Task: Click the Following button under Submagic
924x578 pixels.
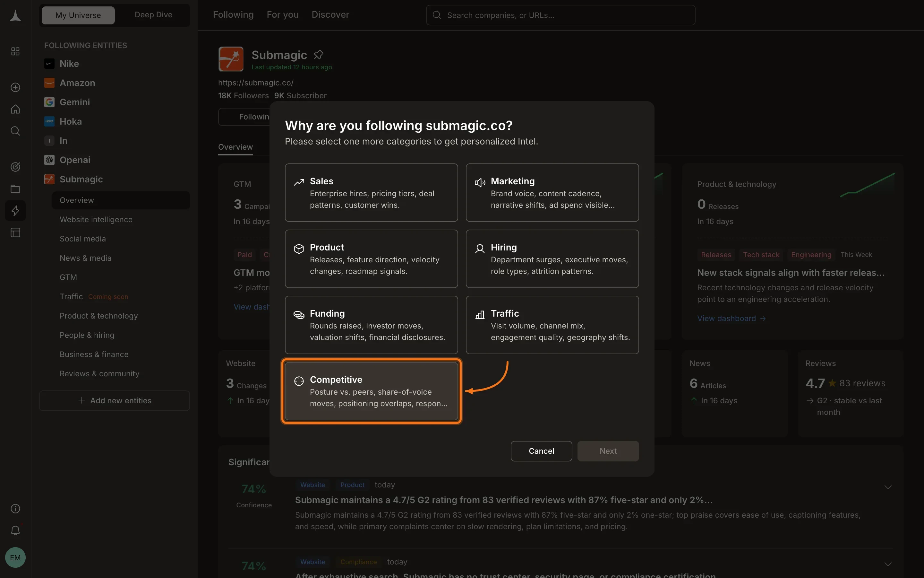Action: point(244,117)
